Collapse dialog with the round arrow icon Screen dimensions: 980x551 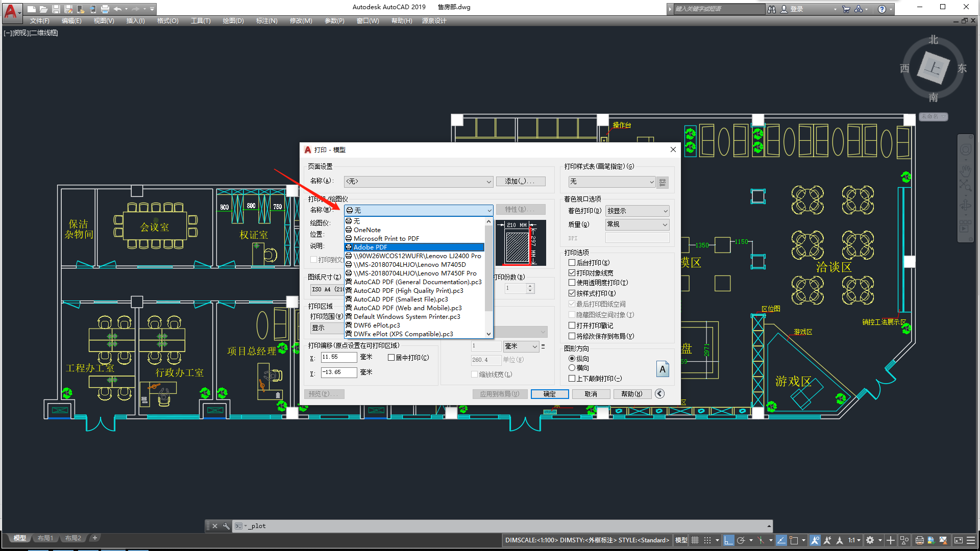click(x=659, y=393)
